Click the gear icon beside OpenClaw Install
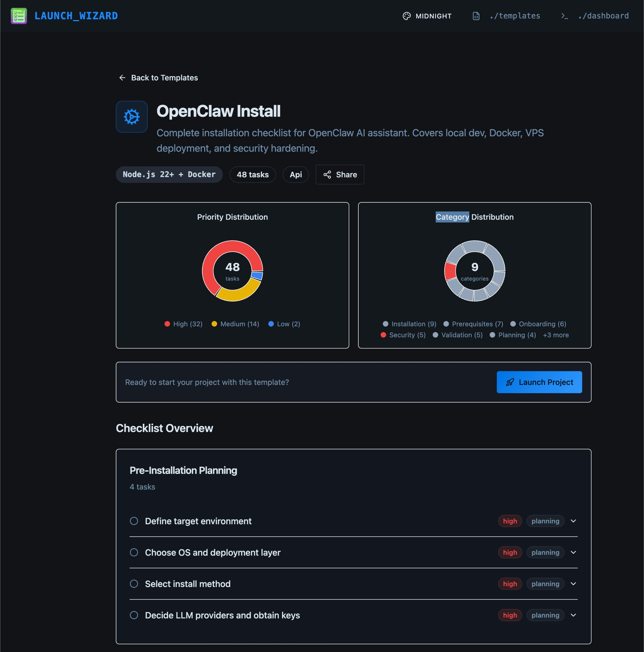 (x=132, y=116)
